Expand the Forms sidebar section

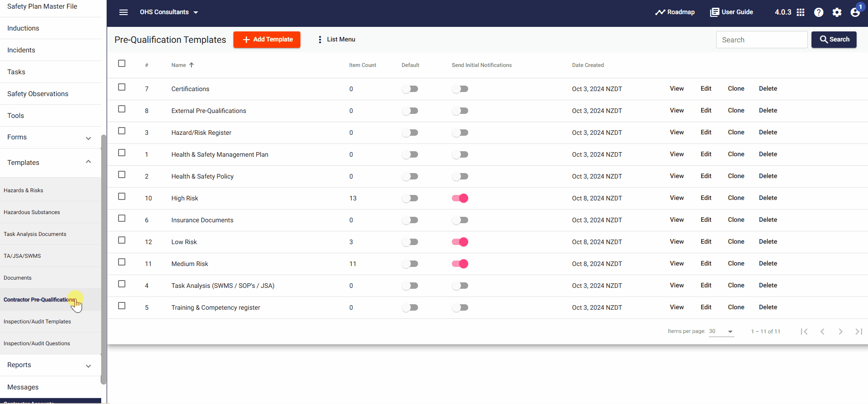point(51,138)
